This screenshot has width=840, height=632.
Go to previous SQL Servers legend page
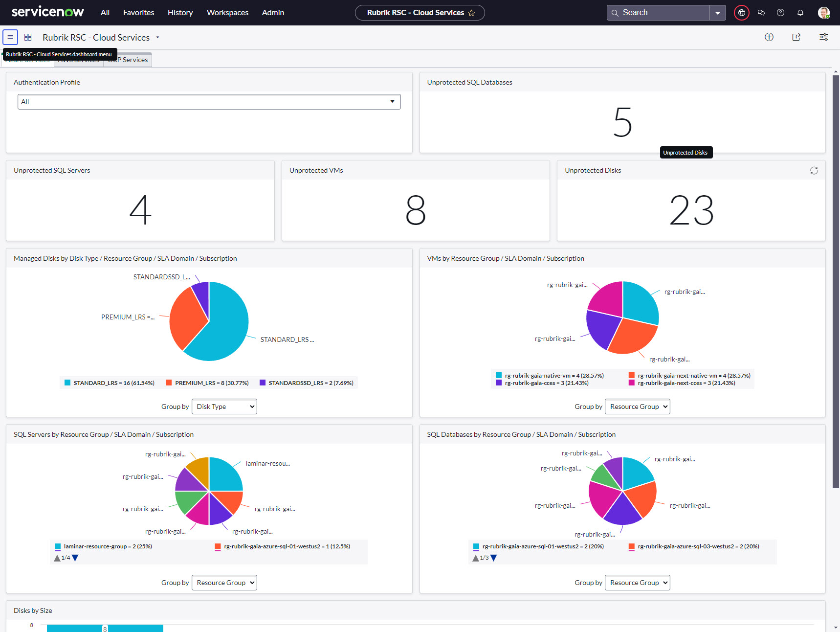57,558
